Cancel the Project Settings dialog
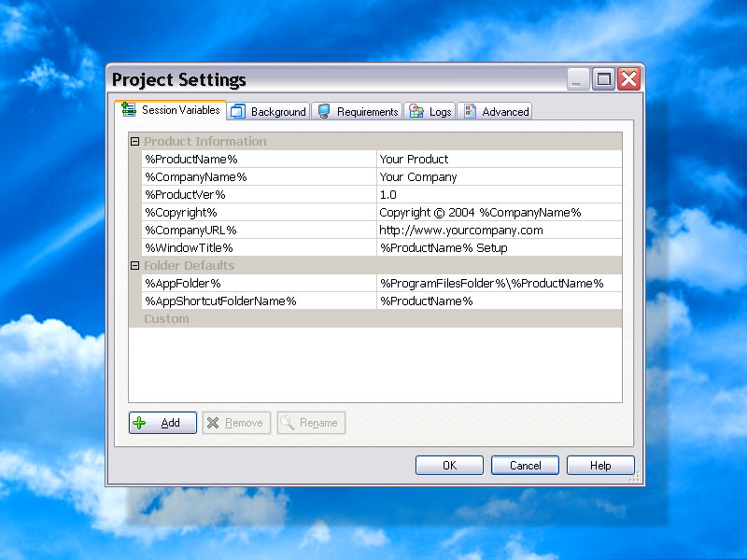 (525, 465)
